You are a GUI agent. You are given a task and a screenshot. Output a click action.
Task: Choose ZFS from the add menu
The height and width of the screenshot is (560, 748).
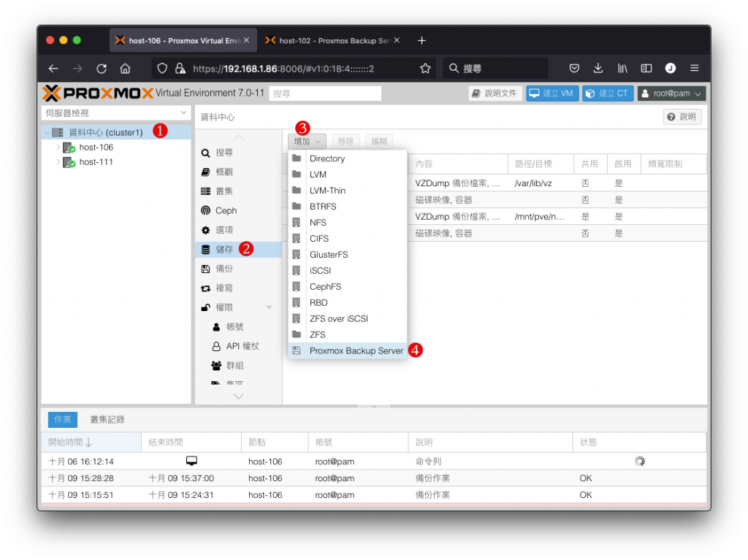[x=348, y=335]
